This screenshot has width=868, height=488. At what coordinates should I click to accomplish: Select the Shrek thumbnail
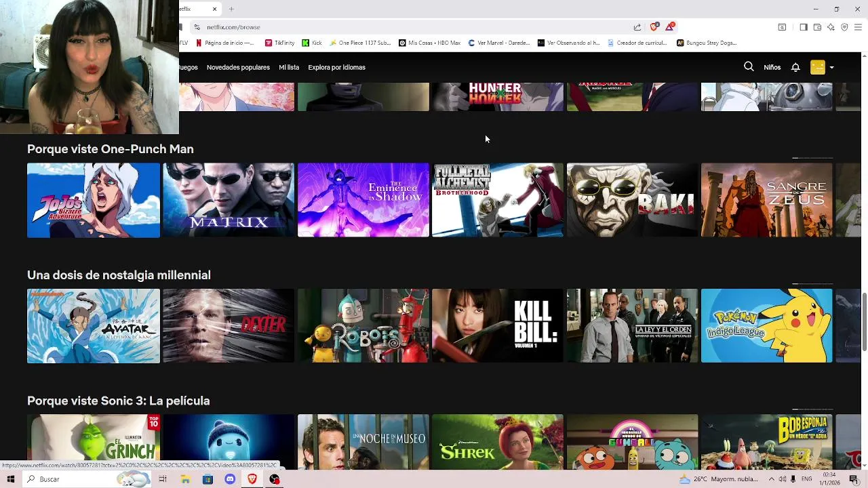498,441
